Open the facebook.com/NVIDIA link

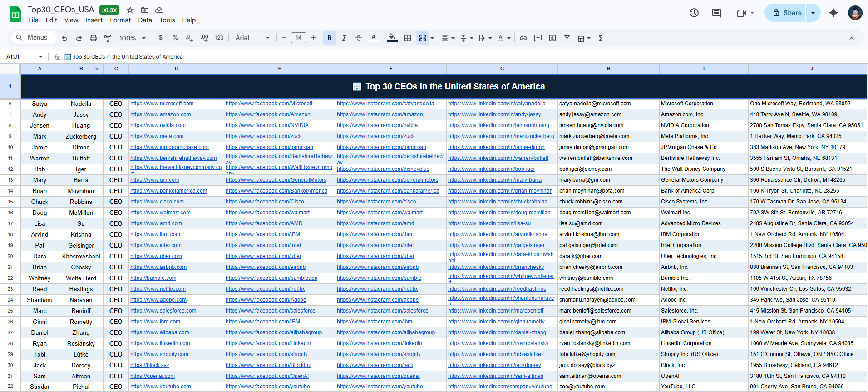coord(267,125)
